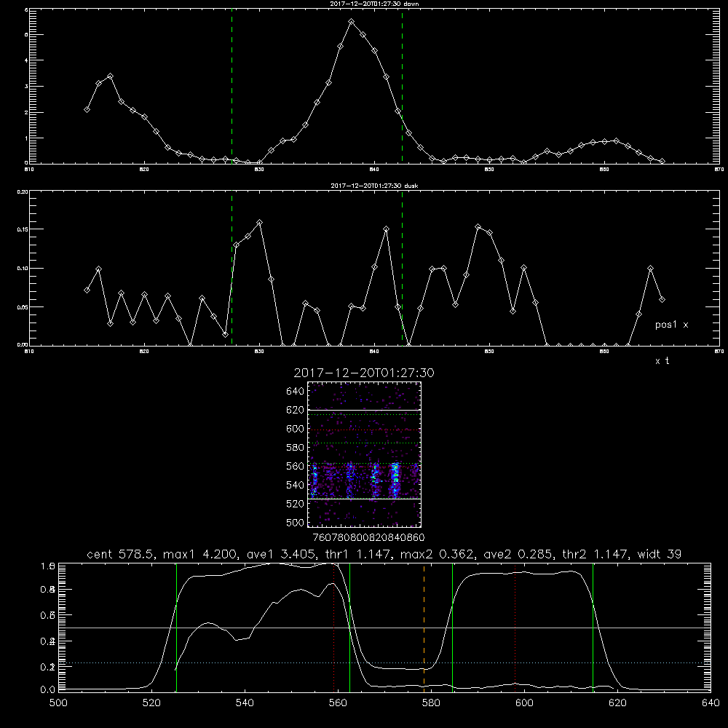The height and width of the screenshot is (728, 728).
Task: Click bottom plot x-axis label 620
Action: coord(617,703)
